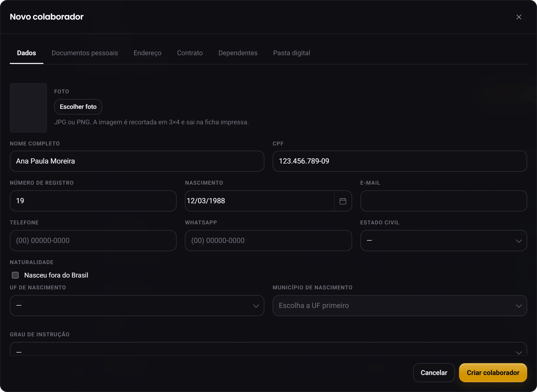This screenshot has width=537, height=392.
Task: Click the empty E-mail field
Action: 443,201
